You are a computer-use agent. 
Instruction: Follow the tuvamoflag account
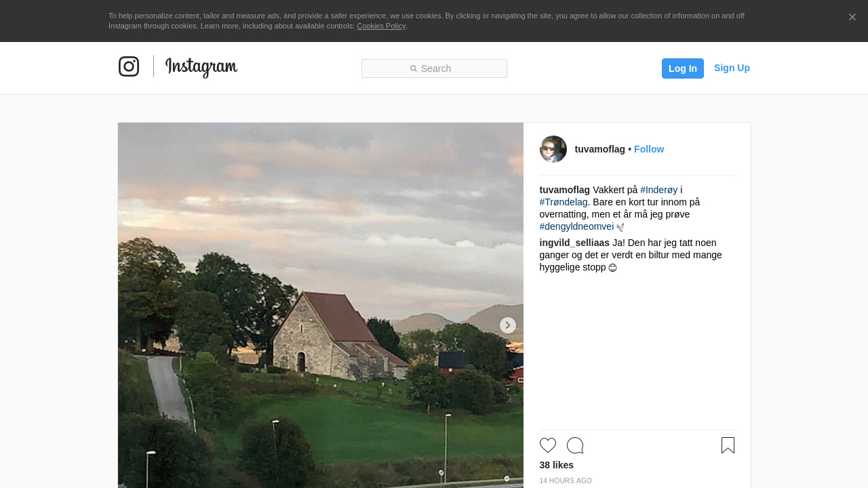(648, 149)
